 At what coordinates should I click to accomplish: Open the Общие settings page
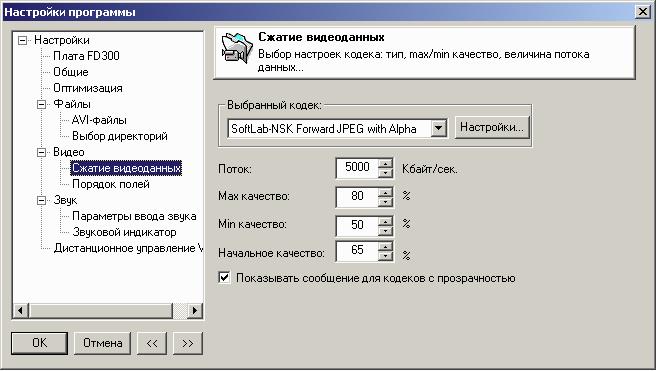pyautogui.click(x=71, y=72)
